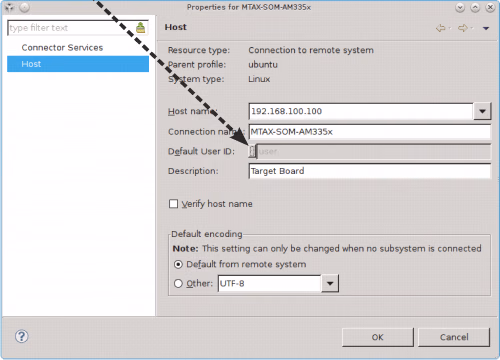Click the Default User ID field
Image resolution: width=500 pixels, height=360 pixels.
[x=374, y=151]
